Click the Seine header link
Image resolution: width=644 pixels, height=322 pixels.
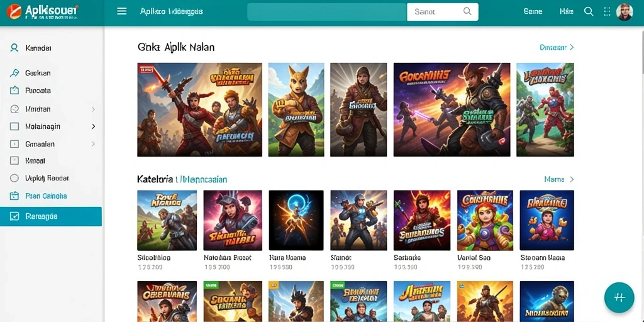[x=533, y=11]
